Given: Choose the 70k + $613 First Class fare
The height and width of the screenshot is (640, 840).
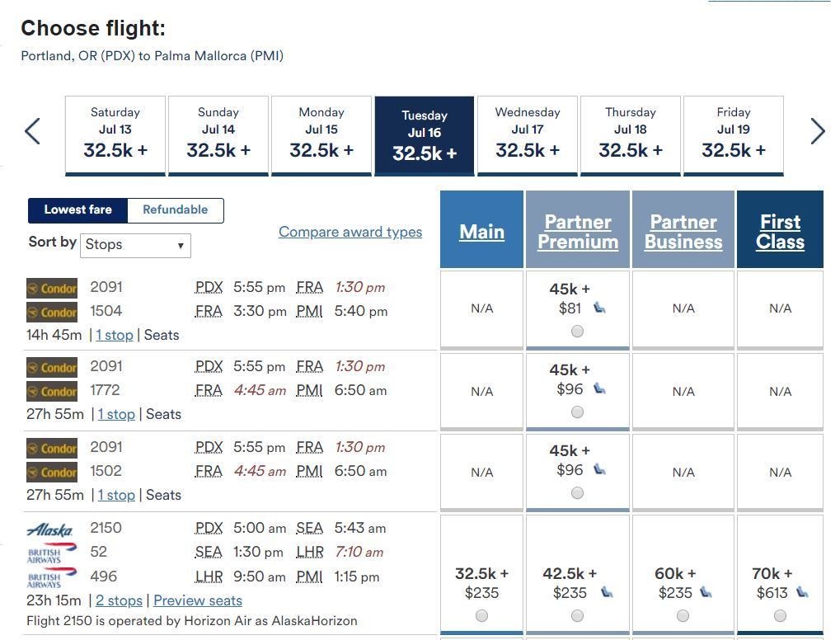Looking at the screenshot, I should (780, 616).
